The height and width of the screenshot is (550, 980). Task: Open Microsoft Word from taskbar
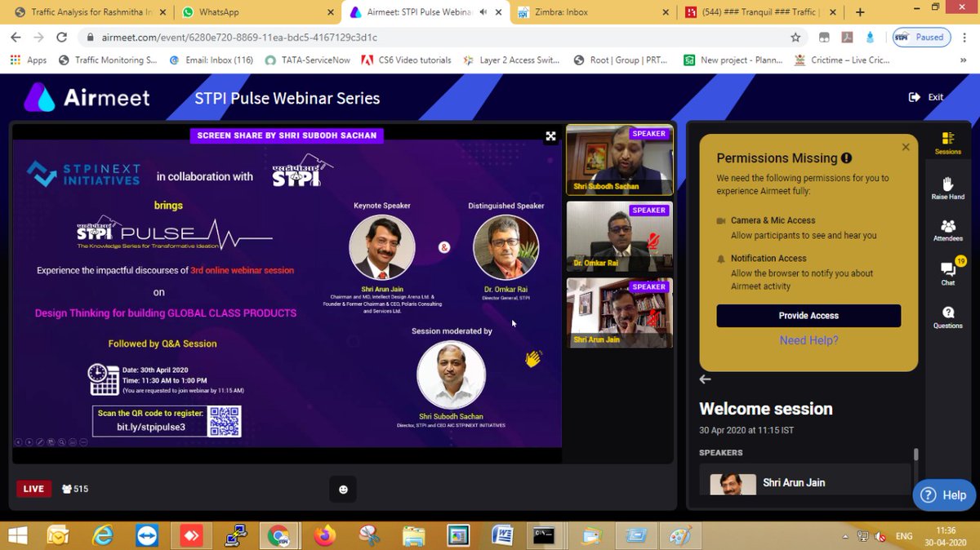pyautogui.click(x=501, y=535)
